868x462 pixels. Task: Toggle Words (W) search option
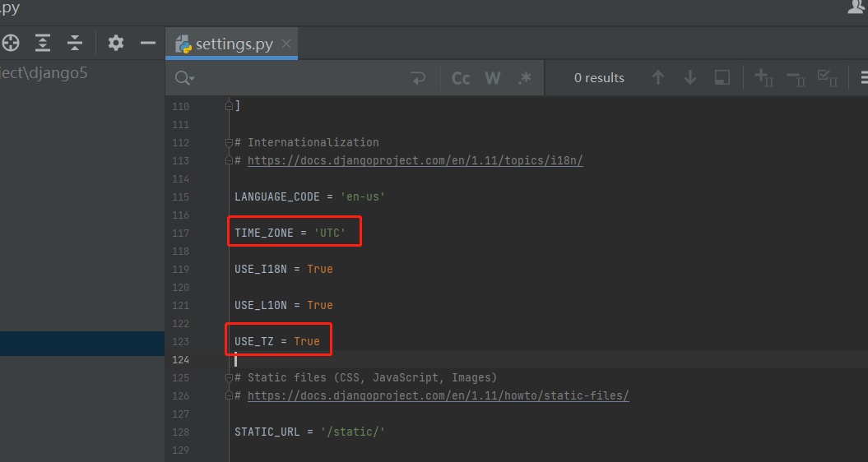[493, 78]
